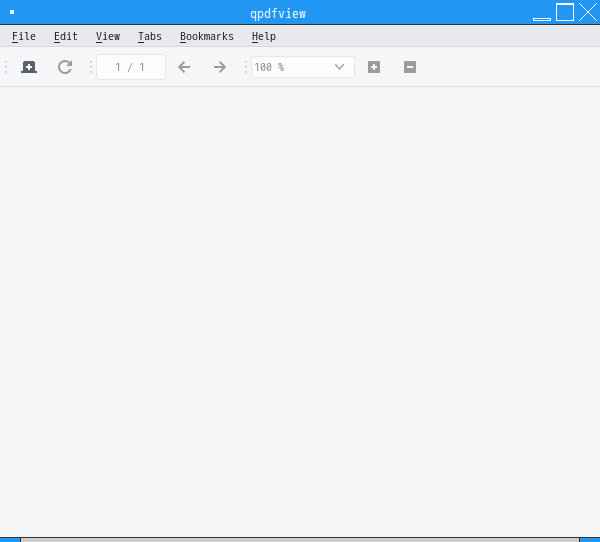This screenshot has height=542, width=600.
Task: Maximize the qpdfview window
Action: pos(565,12)
